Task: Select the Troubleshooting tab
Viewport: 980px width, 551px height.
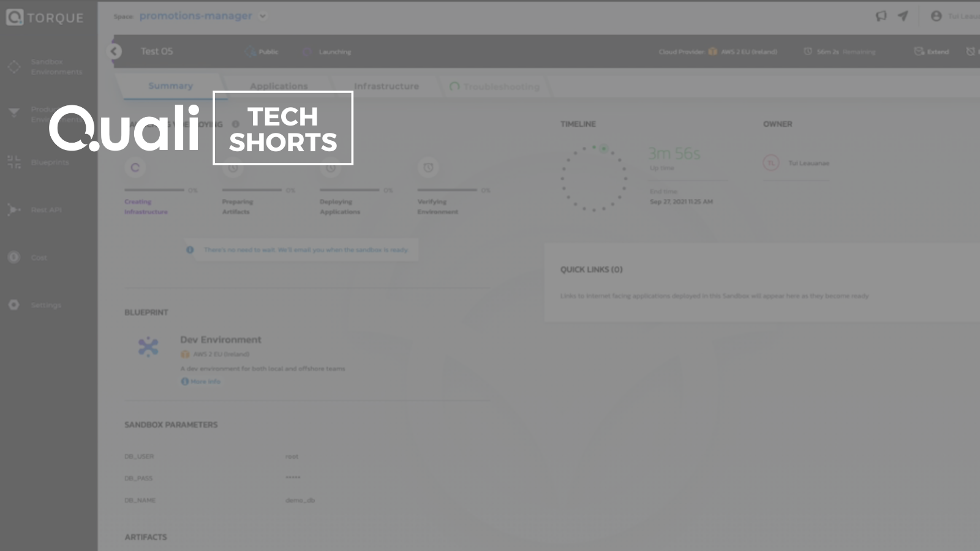Action: tap(501, 87)
